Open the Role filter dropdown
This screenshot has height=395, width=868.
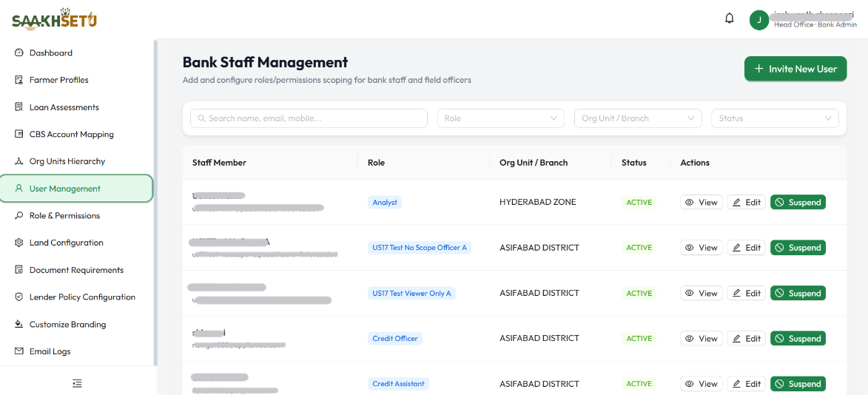pos(500,118)
